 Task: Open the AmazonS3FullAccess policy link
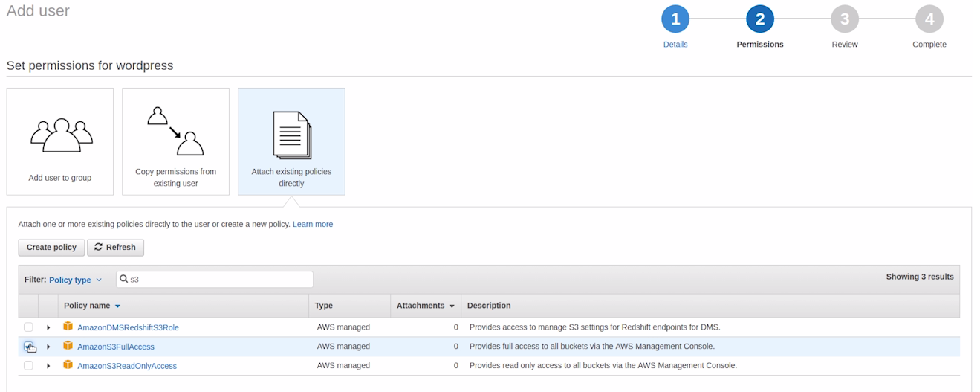click(116, 347)
